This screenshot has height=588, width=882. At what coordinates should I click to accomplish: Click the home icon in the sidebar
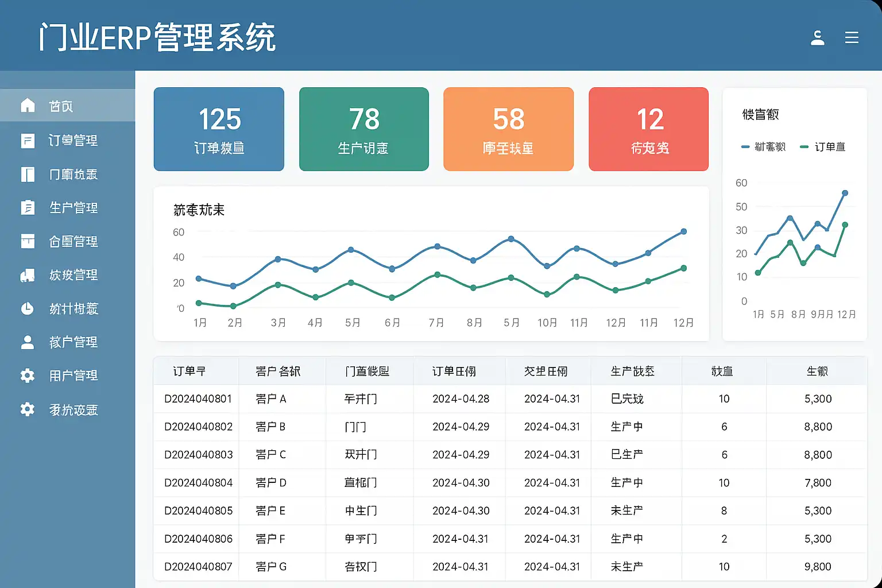click(28, 105)
